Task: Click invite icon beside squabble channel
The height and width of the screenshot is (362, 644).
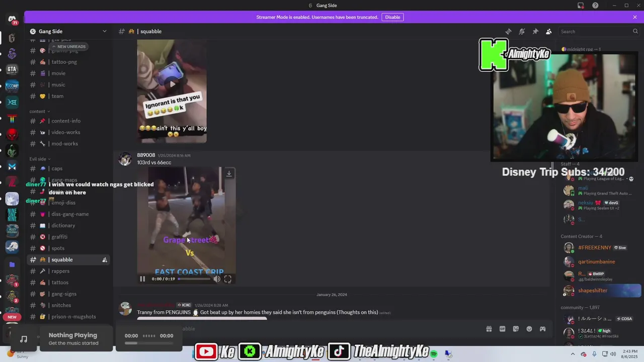Action: [105, 260]
